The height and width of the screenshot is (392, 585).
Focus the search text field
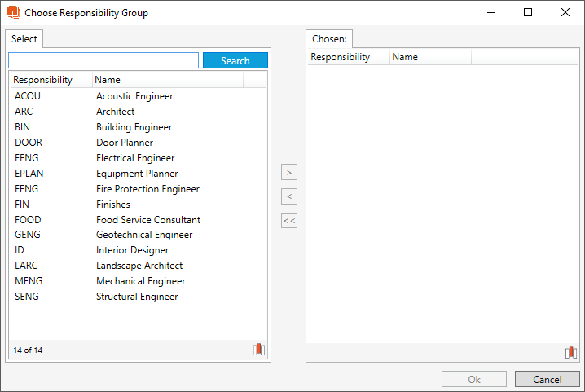point(103,61)
